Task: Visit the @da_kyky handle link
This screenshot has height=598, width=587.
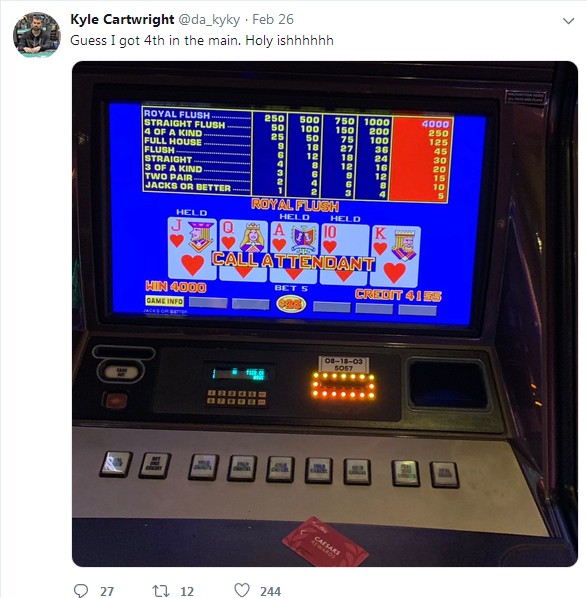Action: [209, 20]
